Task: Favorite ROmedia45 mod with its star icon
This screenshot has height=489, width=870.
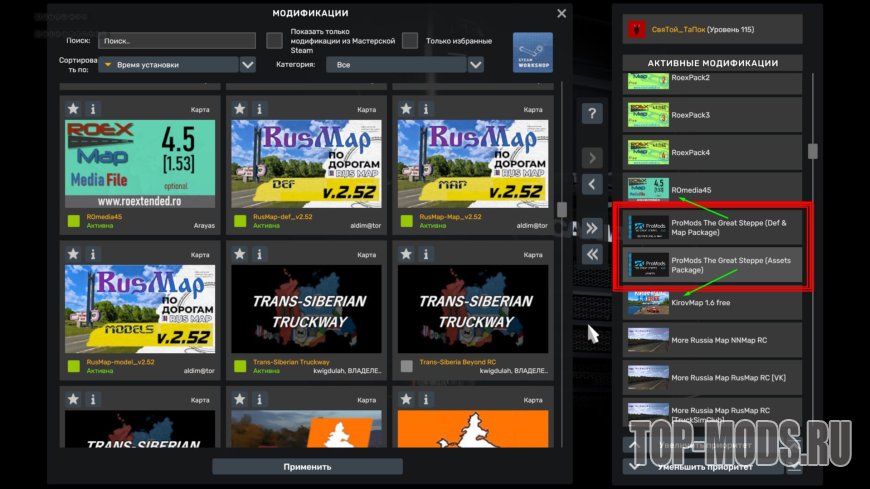Action: 73,109
